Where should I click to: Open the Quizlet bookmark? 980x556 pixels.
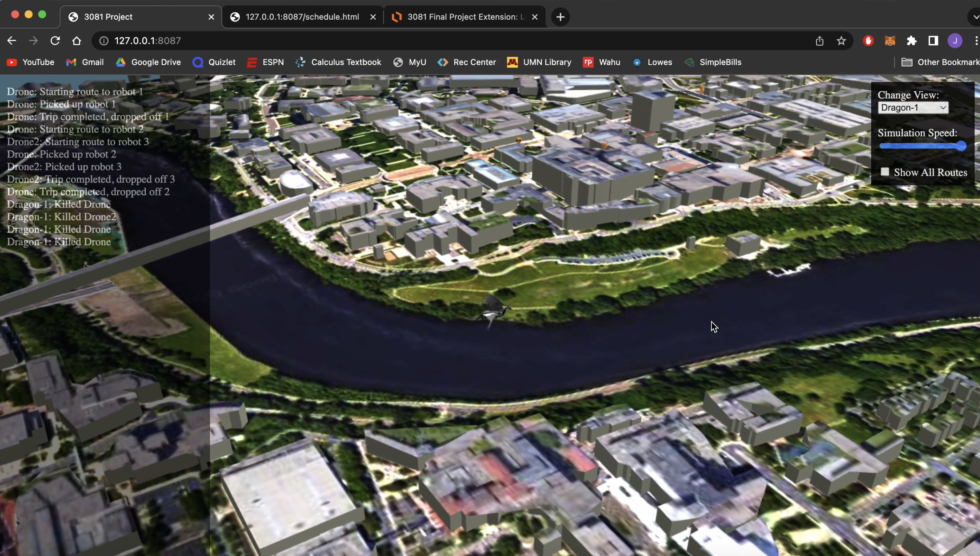214,62
